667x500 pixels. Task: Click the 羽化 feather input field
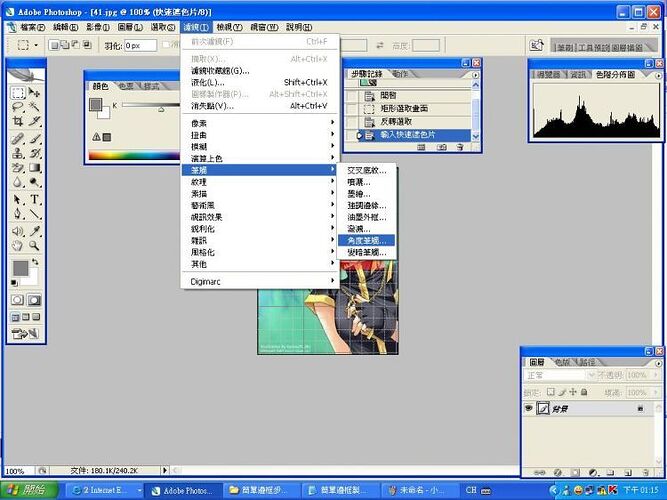click(140, 45)
